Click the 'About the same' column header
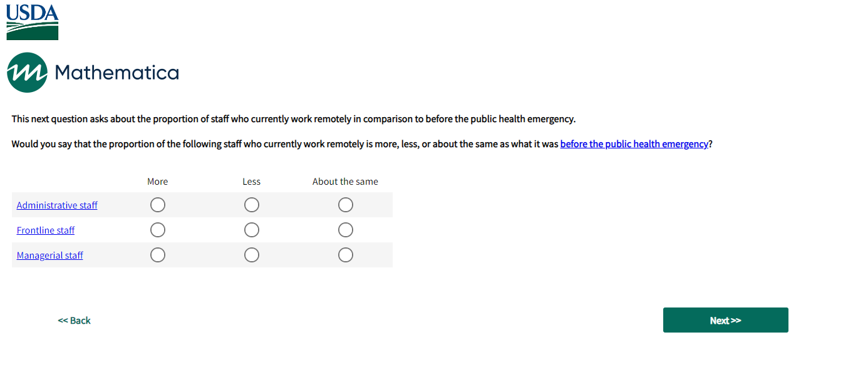Viewport: 868px width, 372px height. click(x=345, y=182)
